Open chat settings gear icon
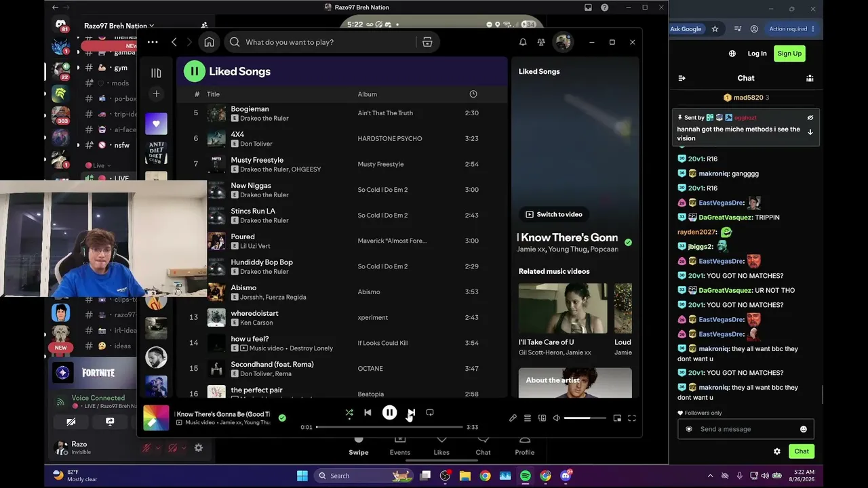Viewport: 868px width, 488px height. point(777,451)
